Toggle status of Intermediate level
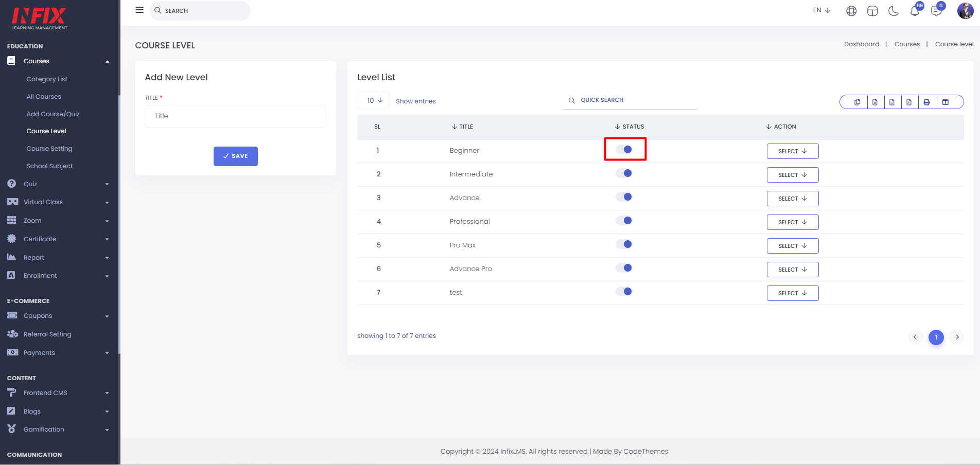This screenshot has width=980, height=465. click(x=624, y=173)
